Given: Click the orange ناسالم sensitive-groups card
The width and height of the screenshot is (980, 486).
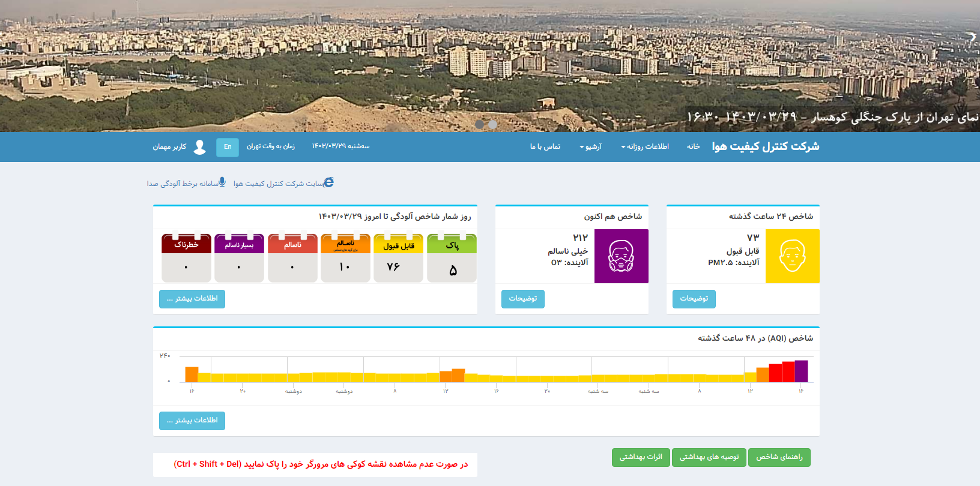Looking at the screenshot, I should point(345,258).
